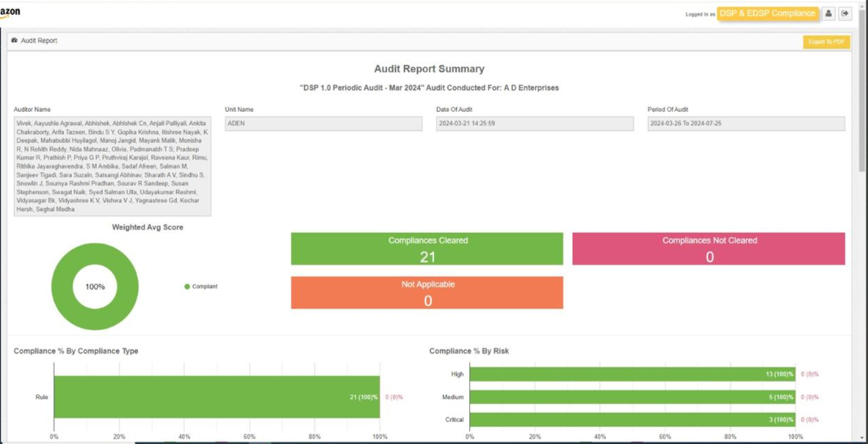This screenshot has height=444, width=868.
Task: Click the "Date Of Audit" label
Action: [x=455, y=110]
